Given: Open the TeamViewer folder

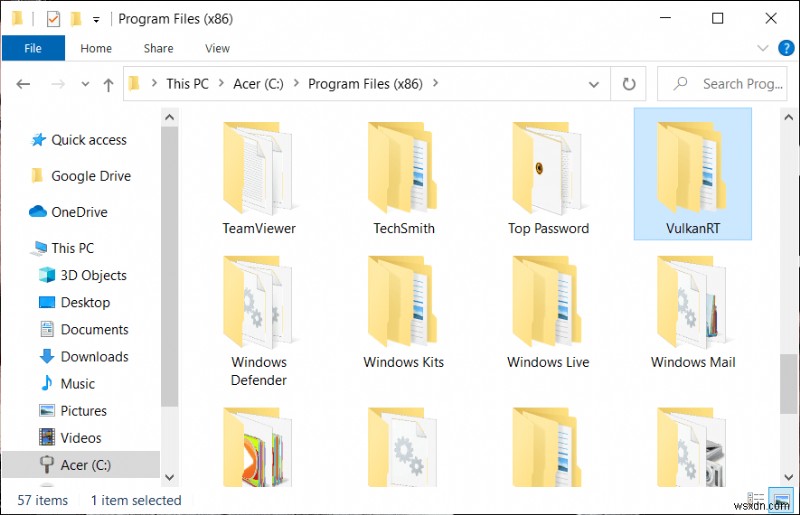Looking at the screenshot, I should tap(259, 178).
